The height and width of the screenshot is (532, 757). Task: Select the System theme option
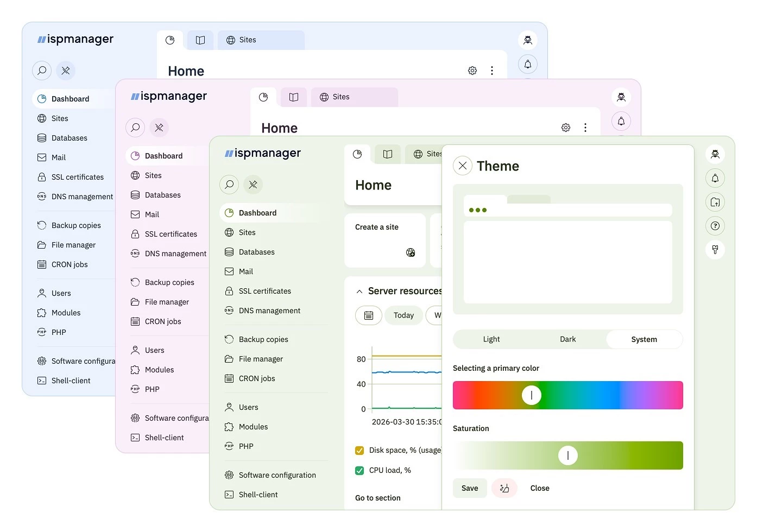[x=644, y=339]
